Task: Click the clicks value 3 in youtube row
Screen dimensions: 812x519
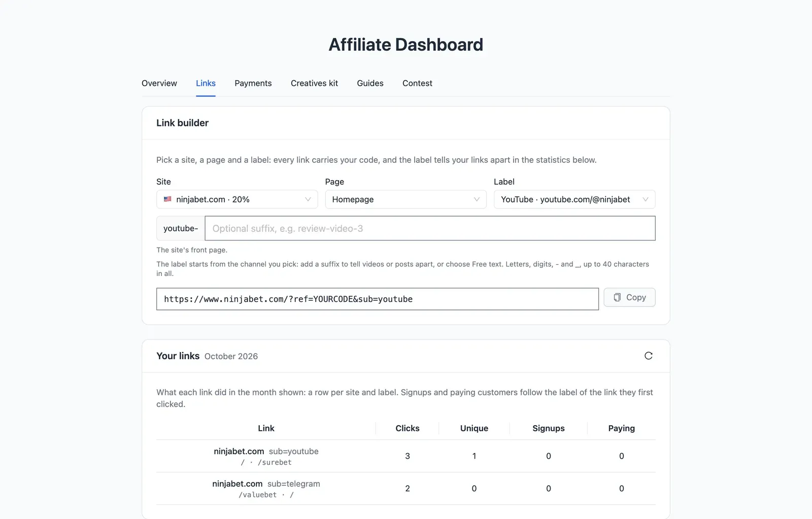Action: click(x=408, y=456)
